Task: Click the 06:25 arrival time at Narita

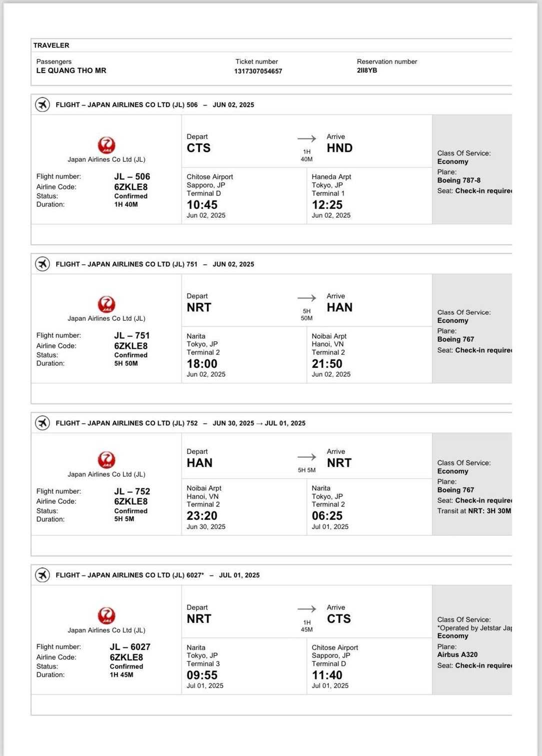Action: pos(327,516)
